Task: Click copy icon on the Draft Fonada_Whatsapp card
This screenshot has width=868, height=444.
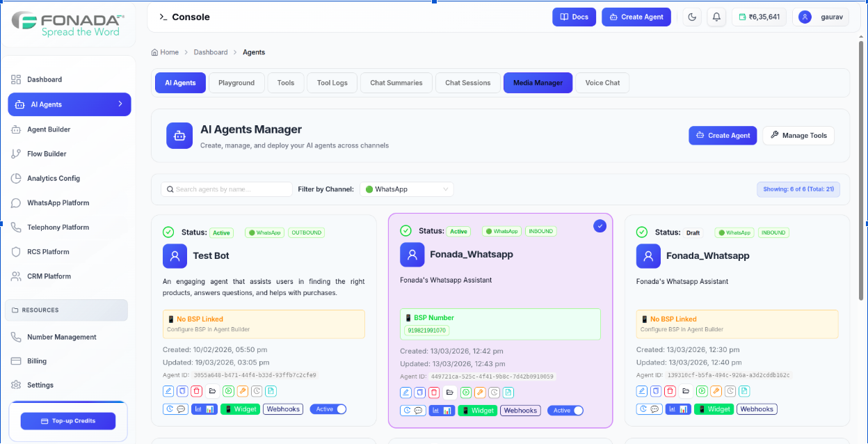Action: (x=655, y=391)
